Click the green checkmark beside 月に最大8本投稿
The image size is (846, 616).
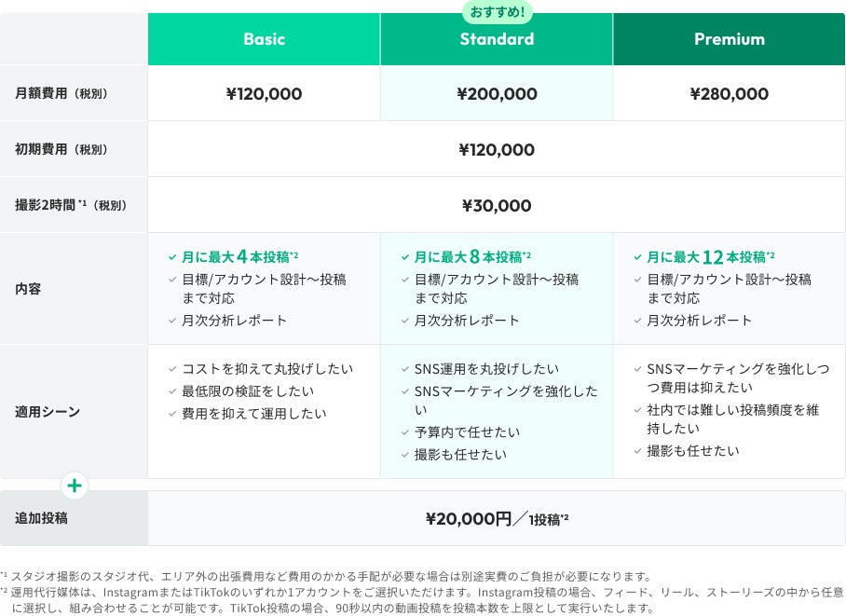pos(405,257)
